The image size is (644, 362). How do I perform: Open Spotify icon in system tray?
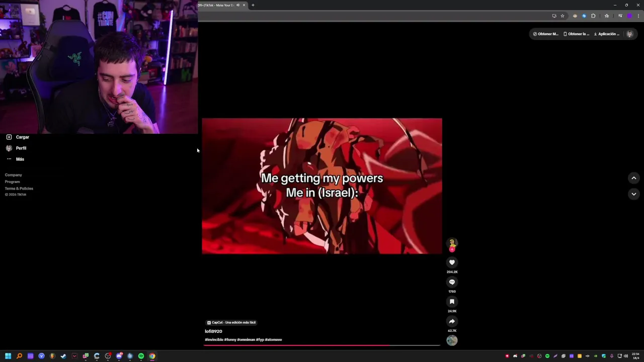[x=547, y=356]
